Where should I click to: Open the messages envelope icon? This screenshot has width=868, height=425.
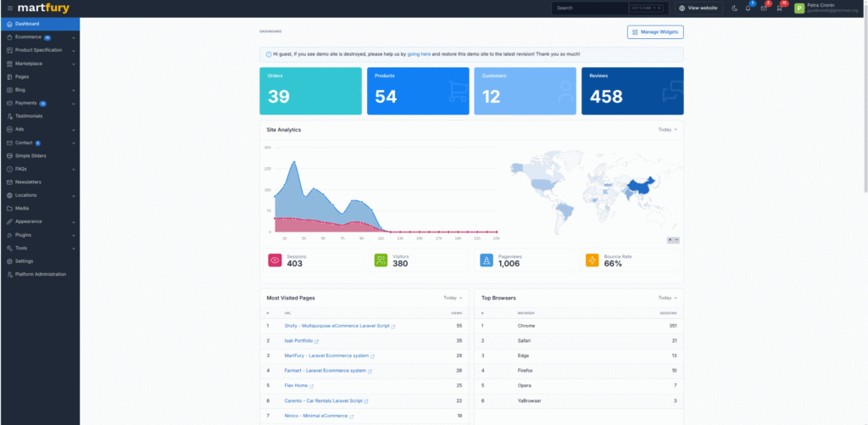764,8
